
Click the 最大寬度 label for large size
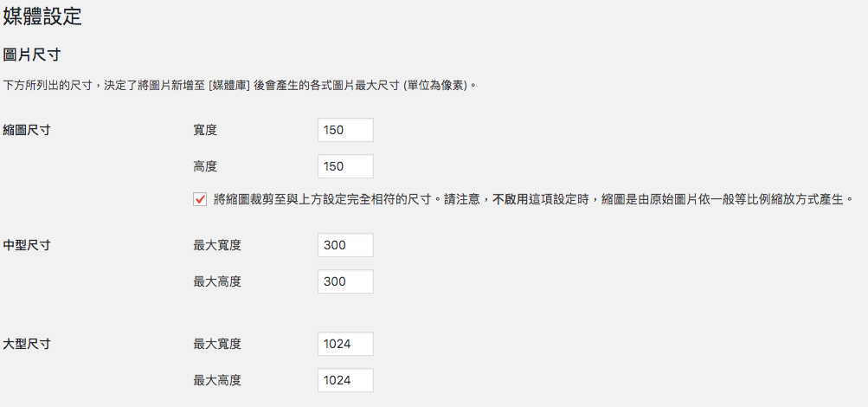pyautogui.click(x=217, y=344)
